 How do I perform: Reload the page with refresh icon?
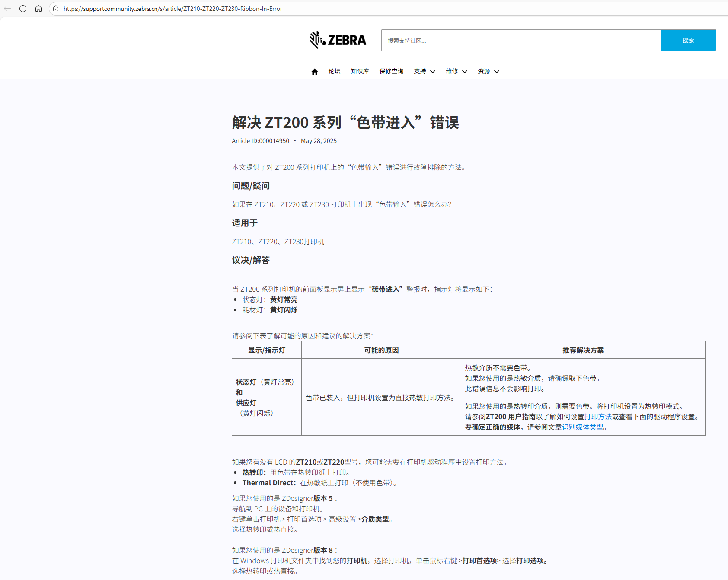[x=23, y=9]
